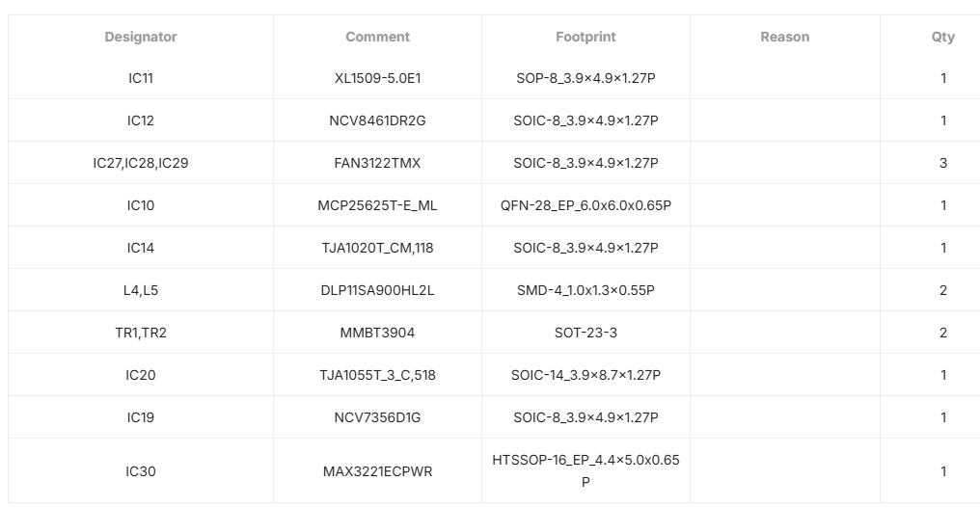Click the QFN-28_EP_6.0x6.0x0.65P footprint cell

[x=585, y=205]
